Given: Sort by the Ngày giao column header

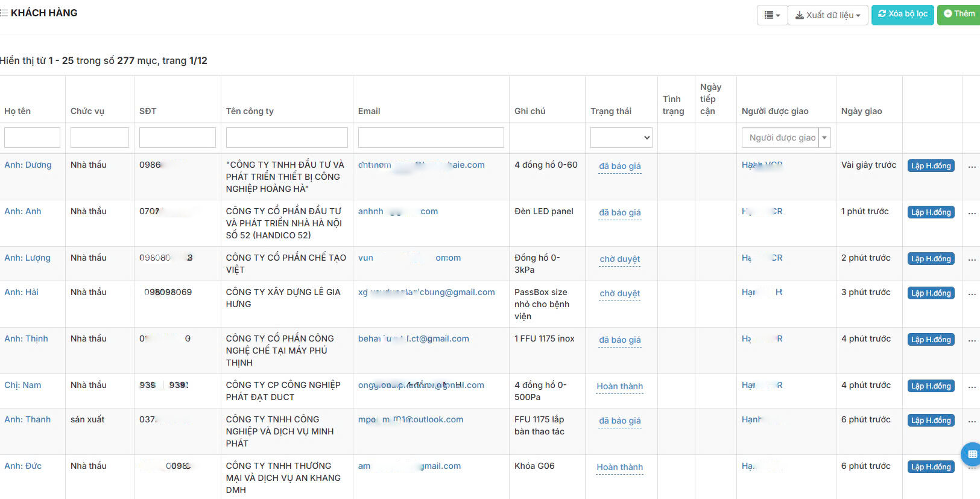Looking at the screenshot, I should coord(861,111).
